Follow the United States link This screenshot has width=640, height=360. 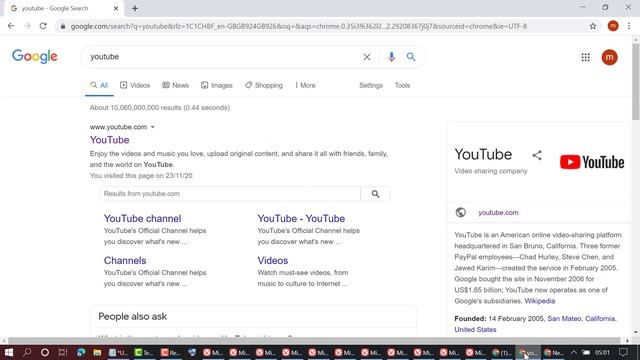point(475,329)
